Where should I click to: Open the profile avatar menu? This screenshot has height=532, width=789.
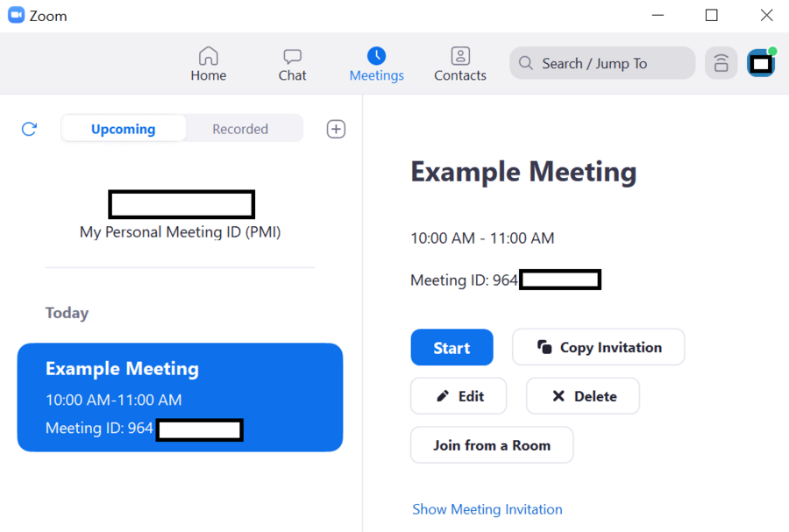click(761, 63)
